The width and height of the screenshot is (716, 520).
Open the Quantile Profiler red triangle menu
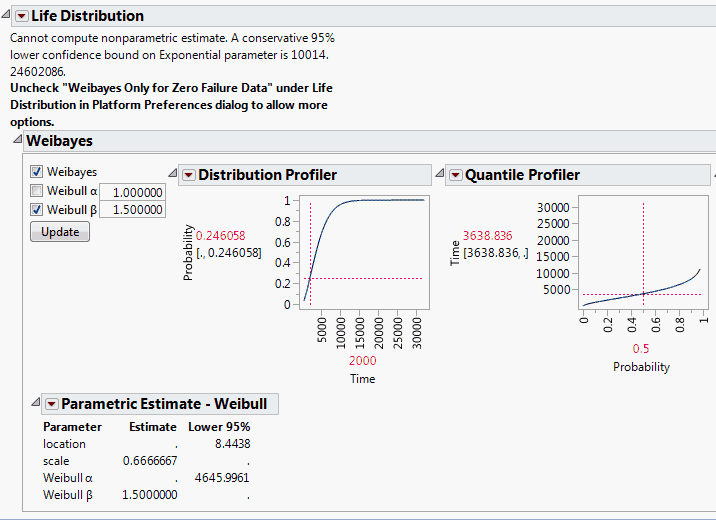pos(456,175)
